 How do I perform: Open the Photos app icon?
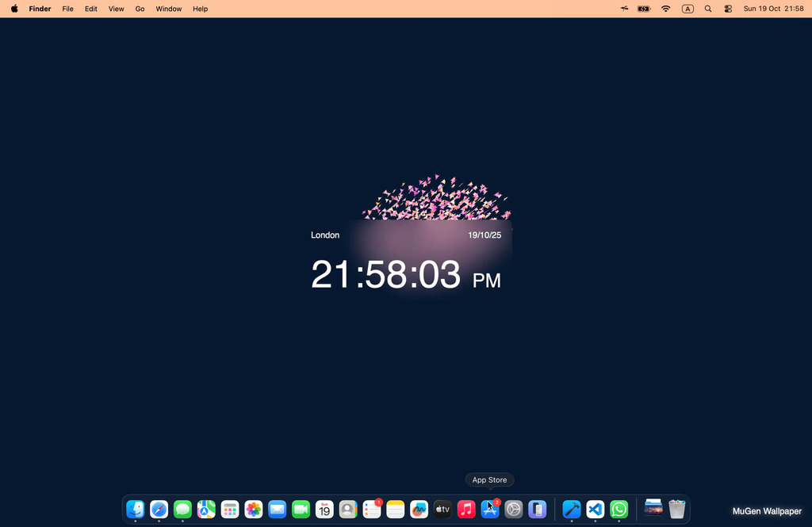(254, 509)
